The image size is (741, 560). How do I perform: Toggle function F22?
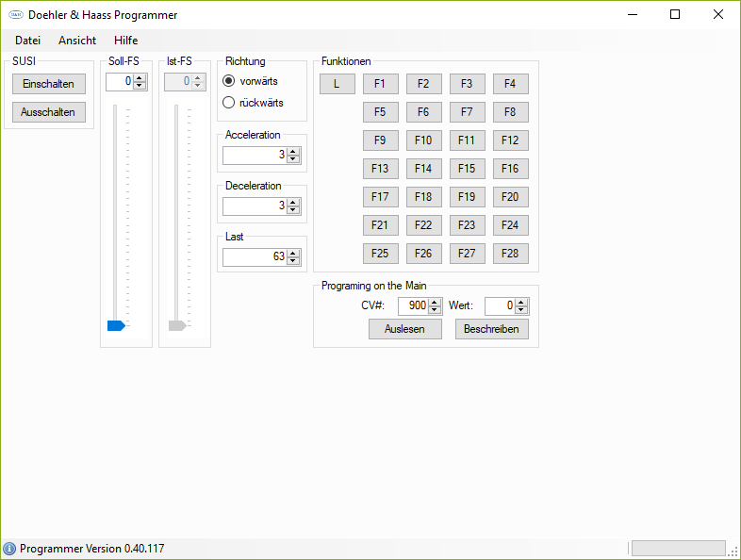424,225
